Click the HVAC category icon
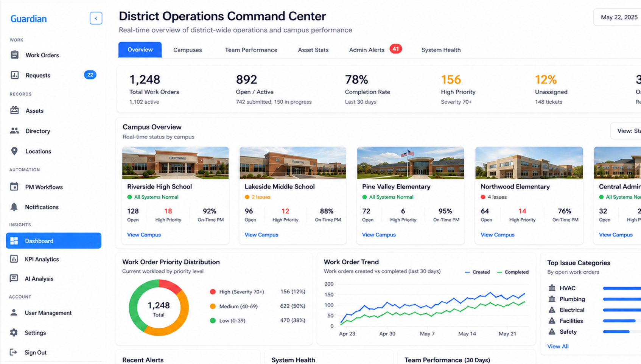Screen dimensions: 641x364 (x=552, y=288)
